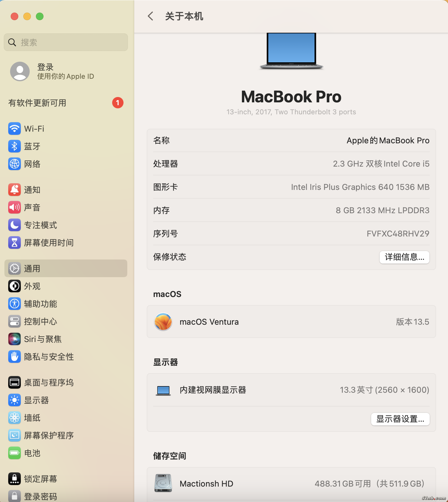
Task: Select Screen Time (屏幕使用时间) hourglass icon
Action: (x=14, y=243)
